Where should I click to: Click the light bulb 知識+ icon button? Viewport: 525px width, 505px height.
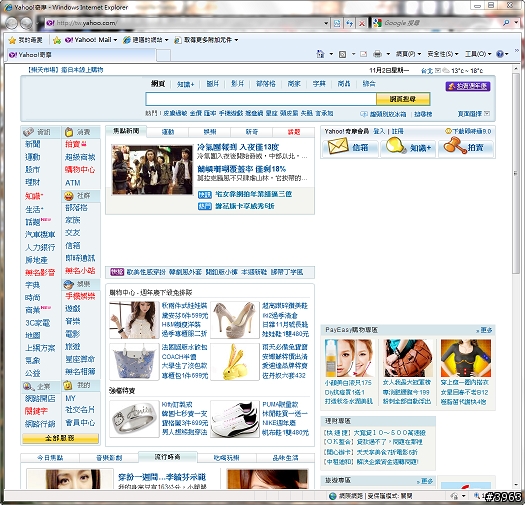[x=408, y=147]
